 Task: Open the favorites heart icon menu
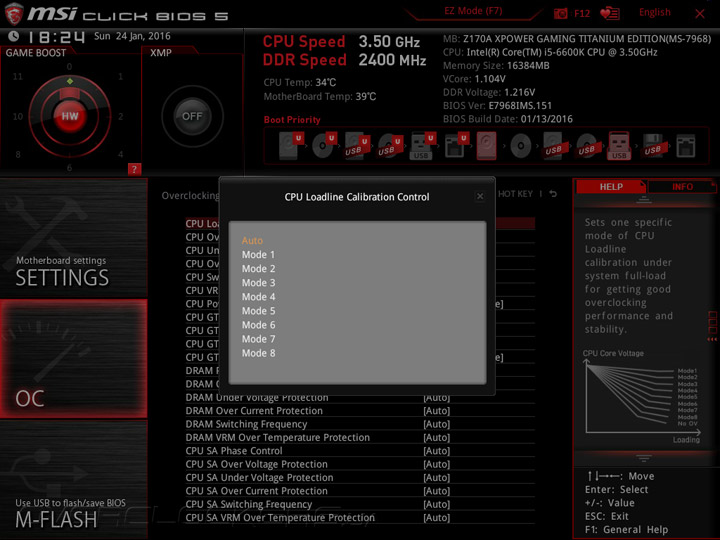click(x=610, y=13)
